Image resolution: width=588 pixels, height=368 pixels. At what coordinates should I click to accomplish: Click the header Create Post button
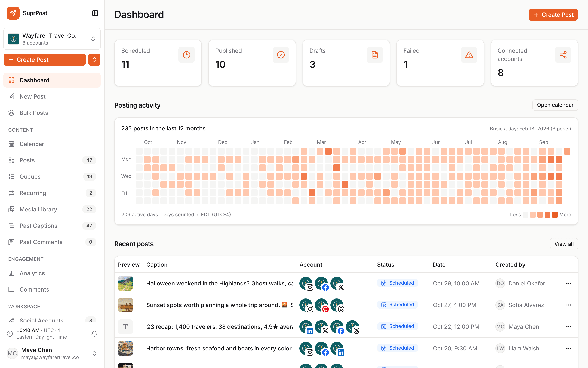[x=553, y=15]
